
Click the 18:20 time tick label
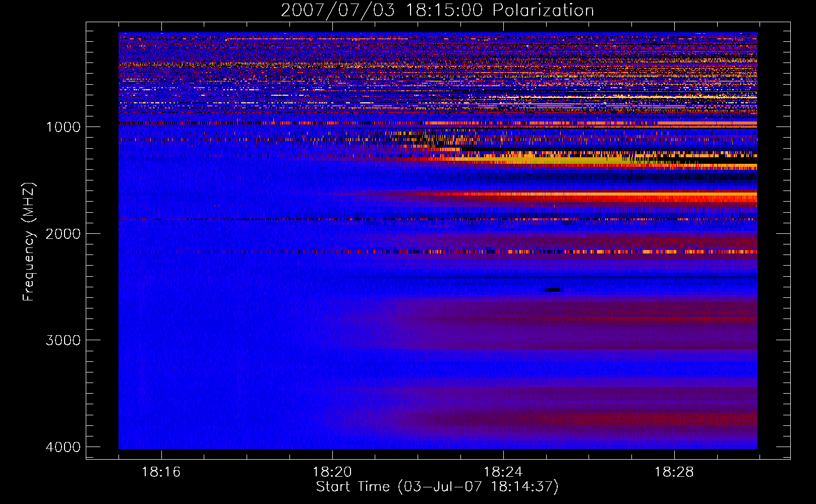tap(332, 472)
